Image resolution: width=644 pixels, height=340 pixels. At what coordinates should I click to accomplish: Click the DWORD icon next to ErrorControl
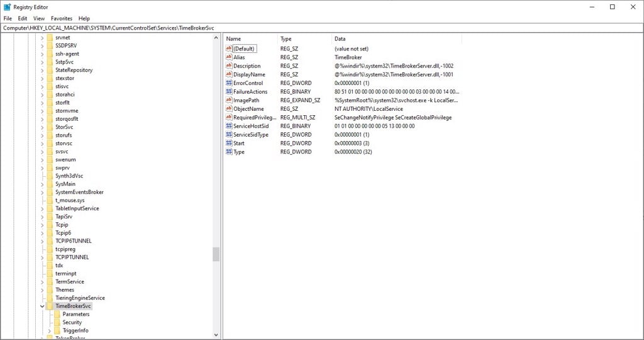point(229,83)
